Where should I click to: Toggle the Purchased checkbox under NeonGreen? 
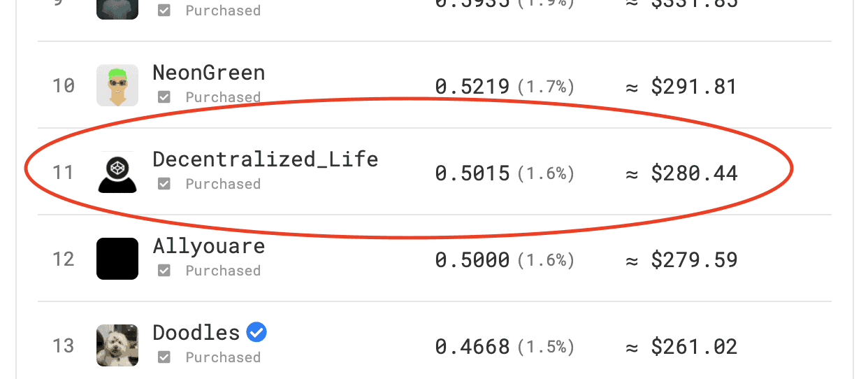pos(164,97)
